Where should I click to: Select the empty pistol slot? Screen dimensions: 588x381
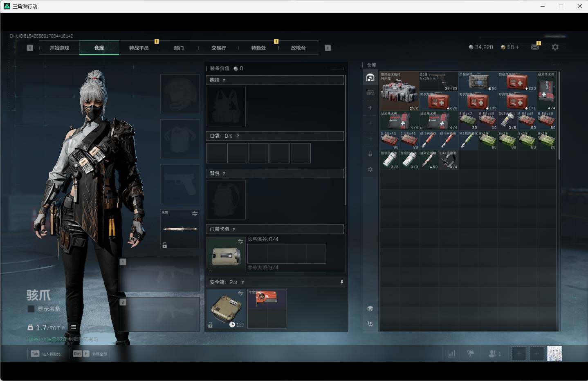pos(180,184)
